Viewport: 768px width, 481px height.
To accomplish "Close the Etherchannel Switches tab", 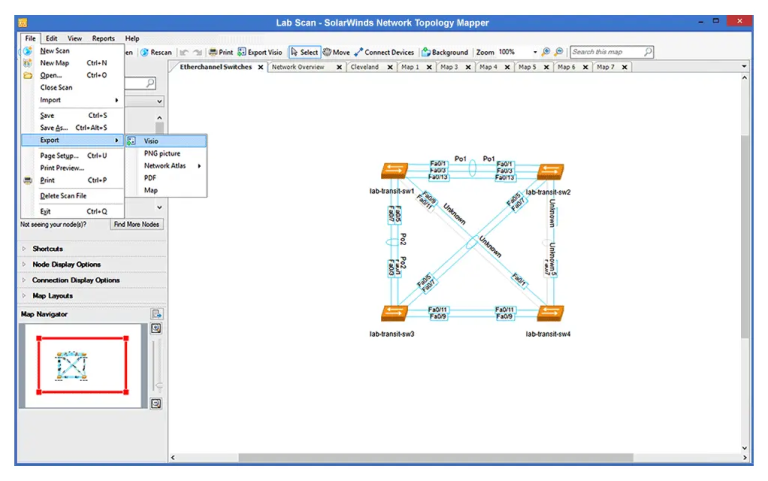I will point(261,67).
